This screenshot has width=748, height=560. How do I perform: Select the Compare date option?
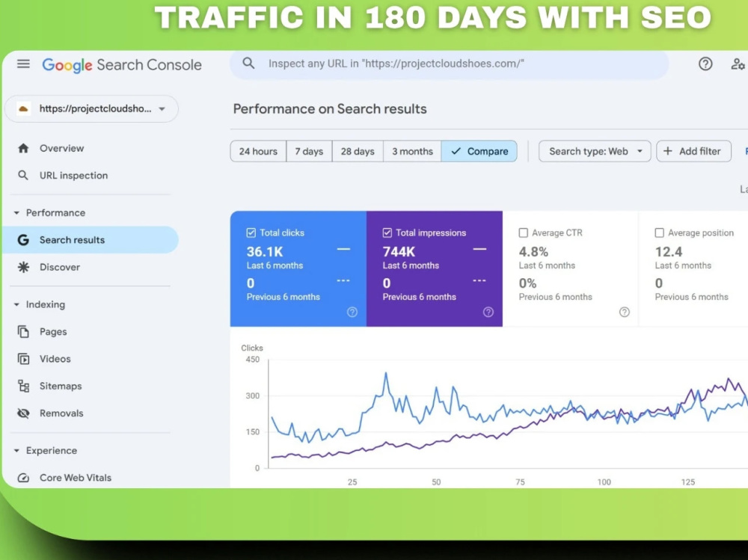[x=479, y=151]
